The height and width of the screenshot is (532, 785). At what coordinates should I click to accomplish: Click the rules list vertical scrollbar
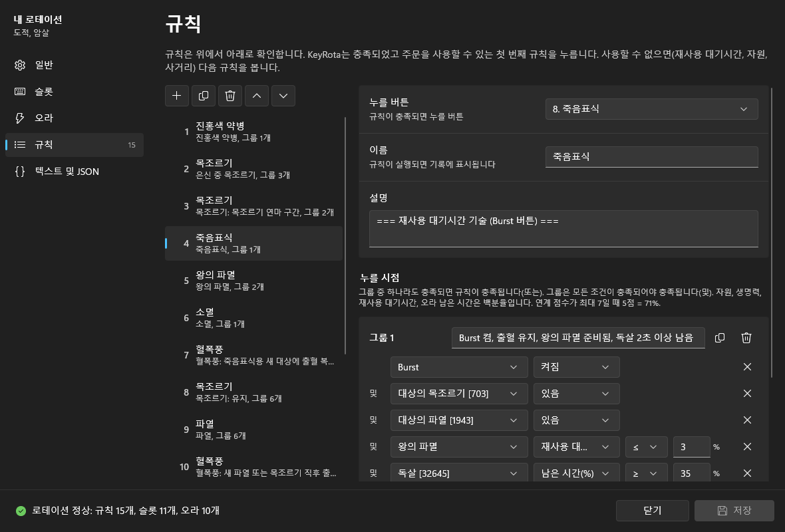point(345,235)
